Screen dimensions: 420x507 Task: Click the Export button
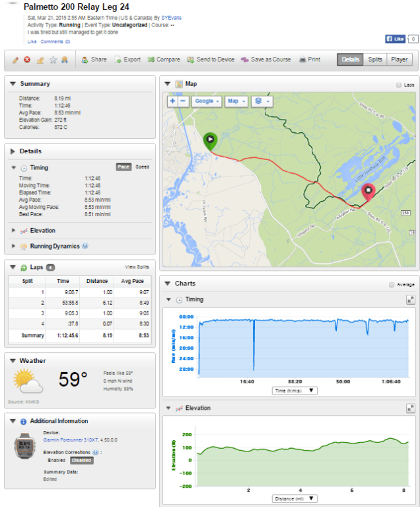[127, 59]
